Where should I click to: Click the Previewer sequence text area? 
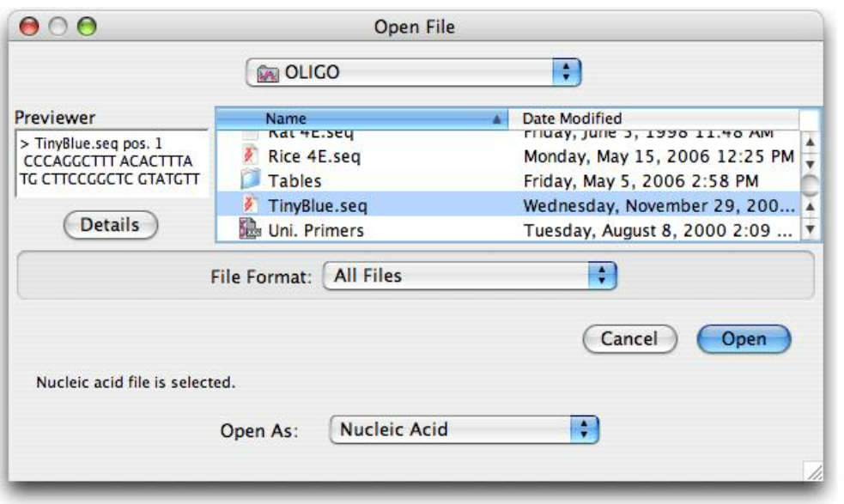(x=112, y=162)
